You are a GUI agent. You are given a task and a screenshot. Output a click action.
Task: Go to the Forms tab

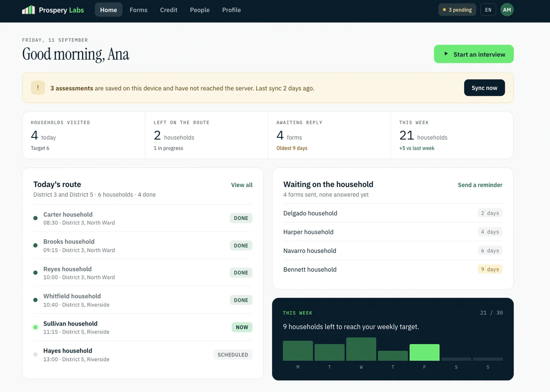[139, 10]
